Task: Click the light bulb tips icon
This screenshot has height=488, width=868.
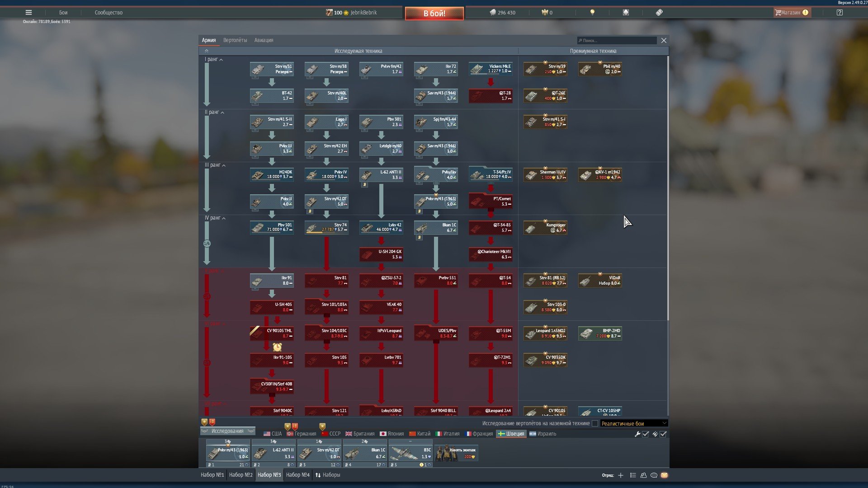Action: pos(592,13)
